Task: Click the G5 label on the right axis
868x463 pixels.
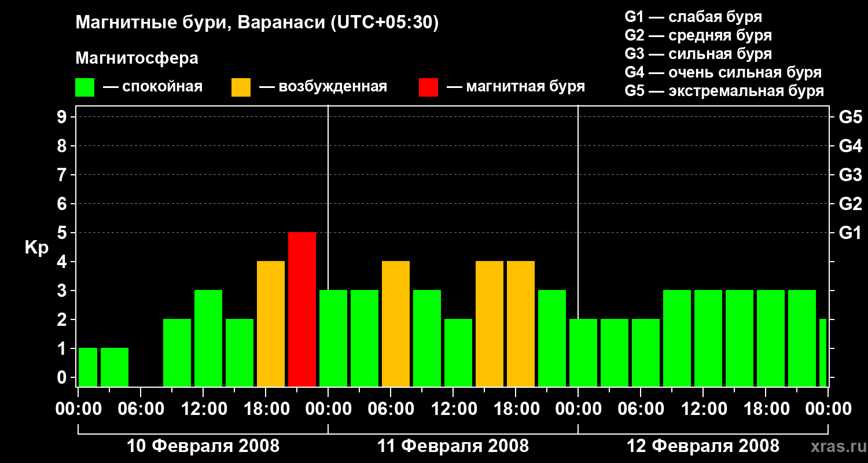Action: [x=851, y=117]
